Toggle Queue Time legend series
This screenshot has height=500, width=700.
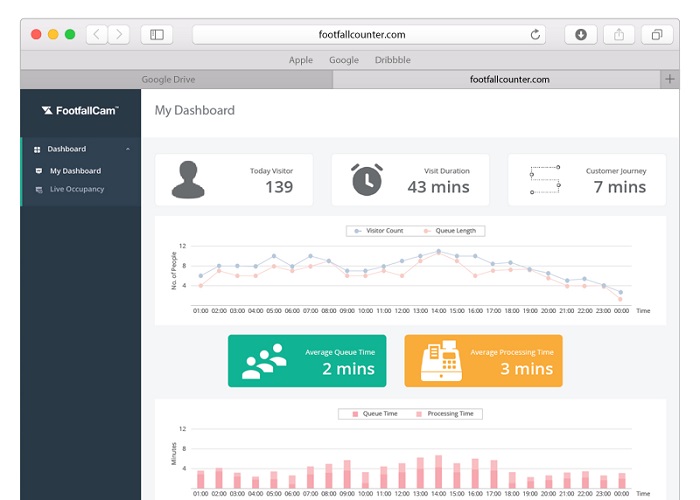tap(374, 413)
